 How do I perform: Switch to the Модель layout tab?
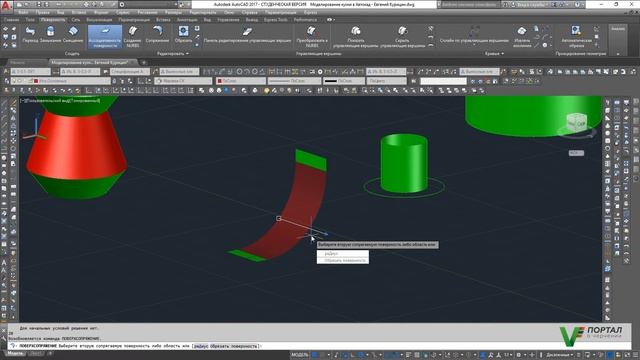pyautogui.click(x=16, y=353)
